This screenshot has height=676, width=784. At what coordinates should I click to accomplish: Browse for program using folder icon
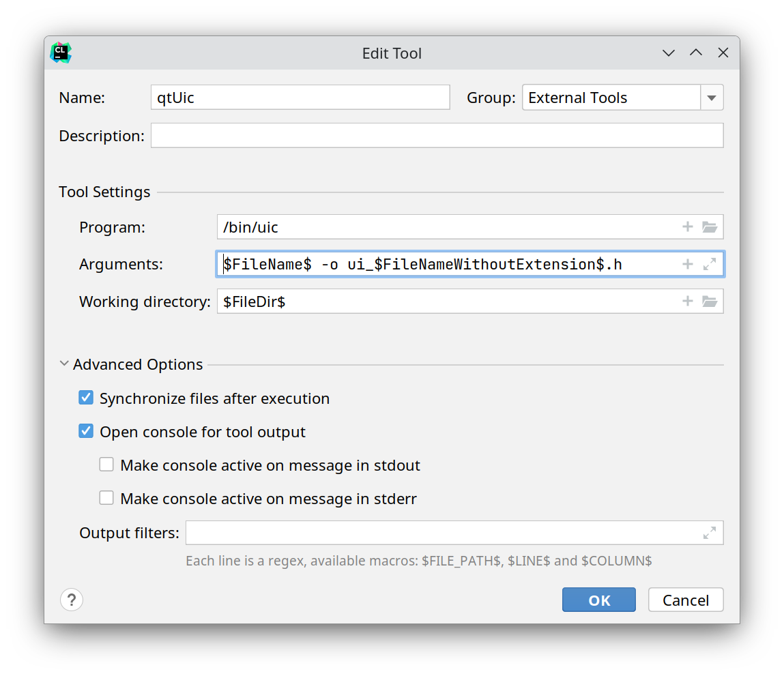coord(710,227)
